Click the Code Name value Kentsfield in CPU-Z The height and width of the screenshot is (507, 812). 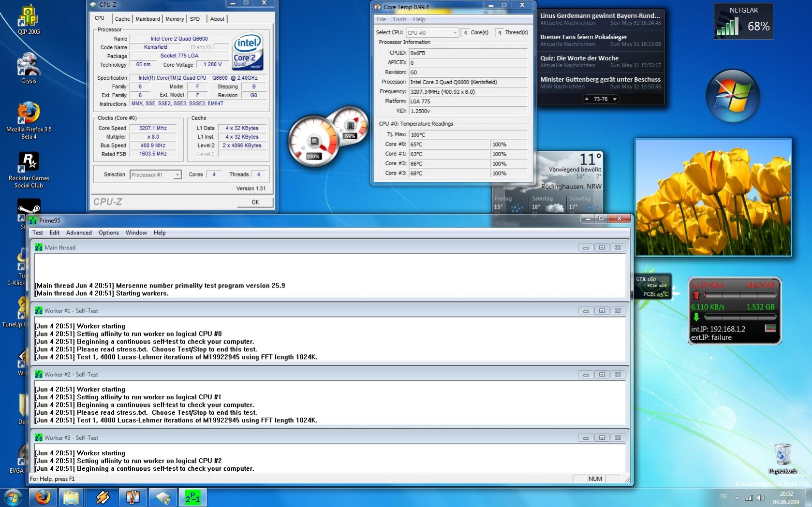[x=156, y=47]
